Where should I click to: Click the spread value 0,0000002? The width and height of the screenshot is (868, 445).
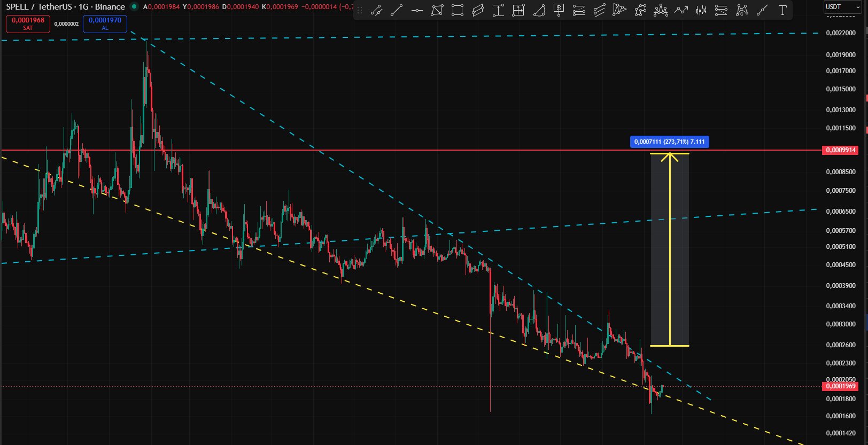click(66, 24)
